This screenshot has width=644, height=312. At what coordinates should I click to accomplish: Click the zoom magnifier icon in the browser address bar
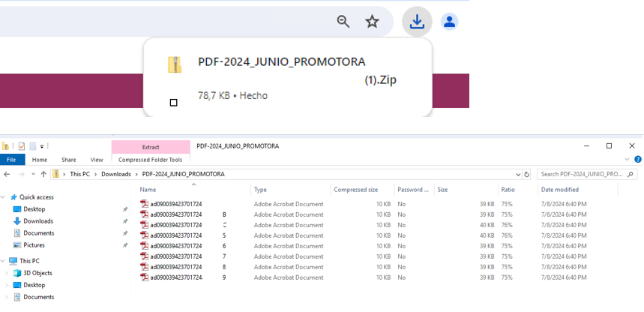point(343,22)
